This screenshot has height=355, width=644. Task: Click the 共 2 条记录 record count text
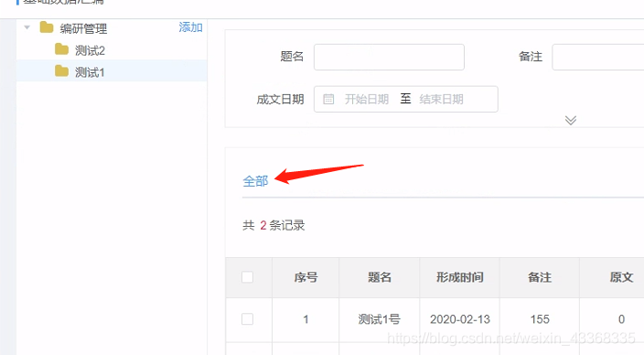coord(274,225)
